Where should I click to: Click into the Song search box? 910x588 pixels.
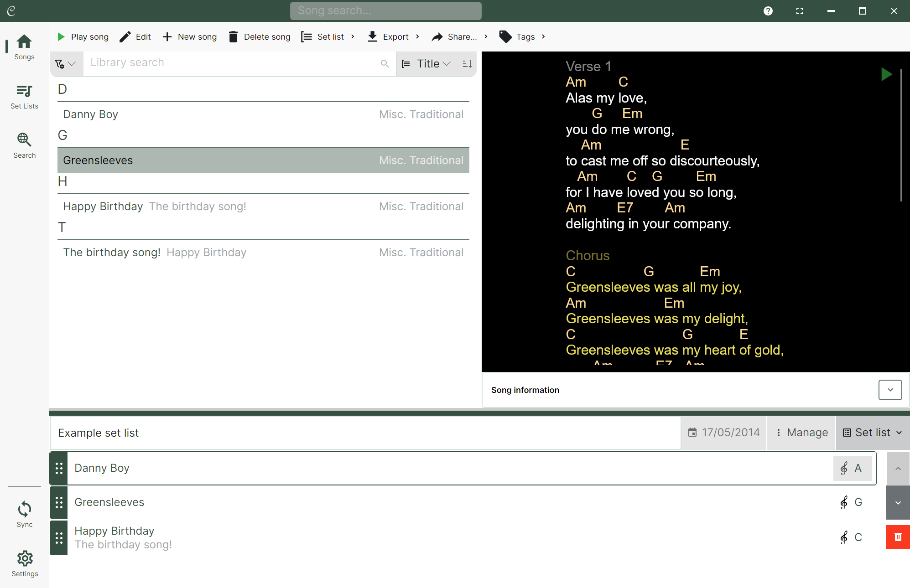coord(385,11)
